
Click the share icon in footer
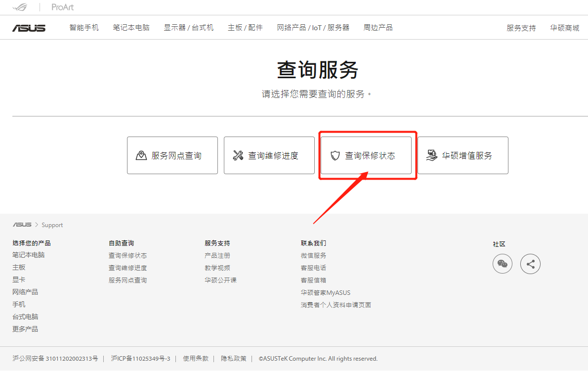coord(530,264)
